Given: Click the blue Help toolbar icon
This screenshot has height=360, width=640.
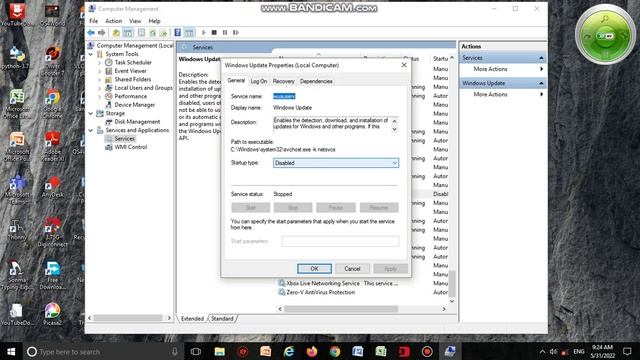Looking at the screenshot, I should click(178, 33).
